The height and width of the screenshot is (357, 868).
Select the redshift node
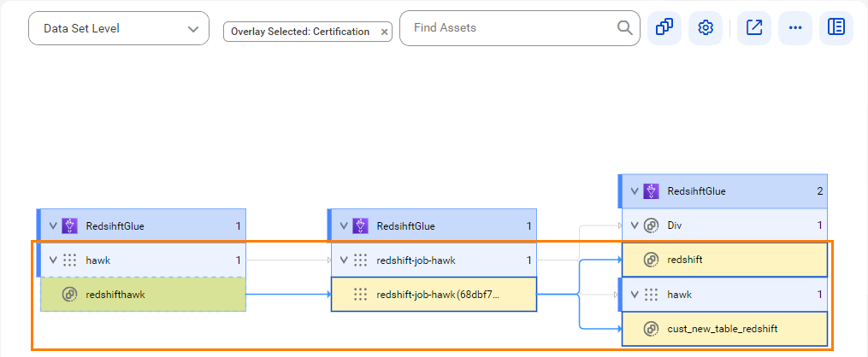pos(724,260)
